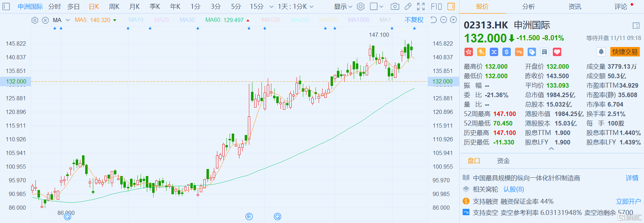Remove the MA indicator with the X icon
Screen dimensions: 644x223
[45, 20]
